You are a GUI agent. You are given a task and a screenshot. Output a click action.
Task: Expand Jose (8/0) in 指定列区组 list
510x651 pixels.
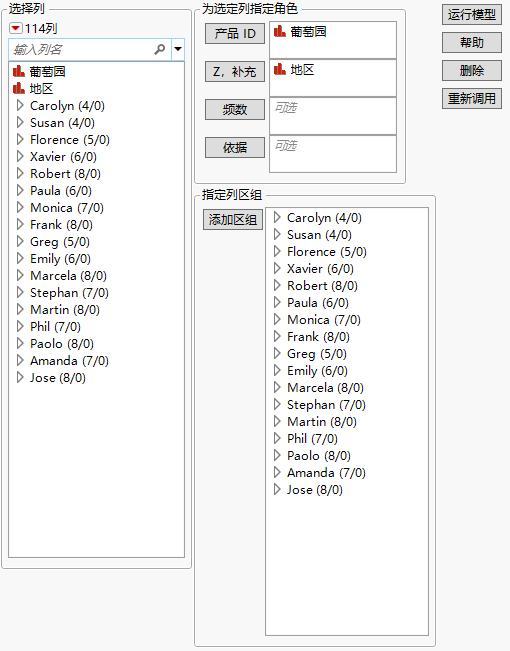pyautogui.click(x=277, y=490)
